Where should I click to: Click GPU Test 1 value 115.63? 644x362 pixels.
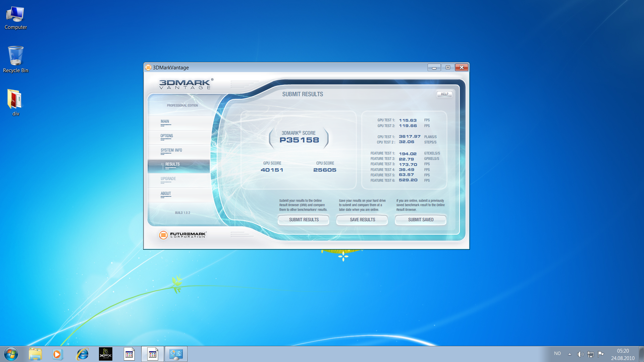point(408,120)
